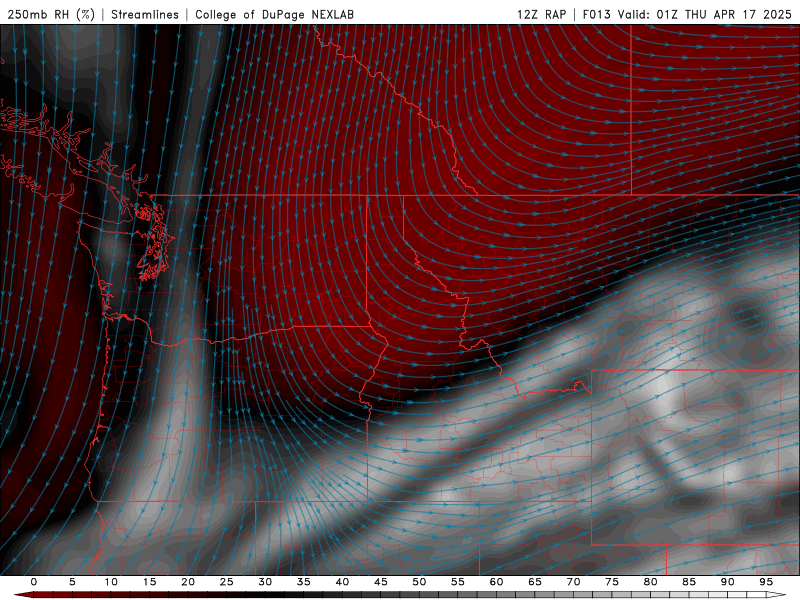This screenshot has width=800, height=600.
Task: Click the '12Z RAP' model label
Action: coord(541,14)
